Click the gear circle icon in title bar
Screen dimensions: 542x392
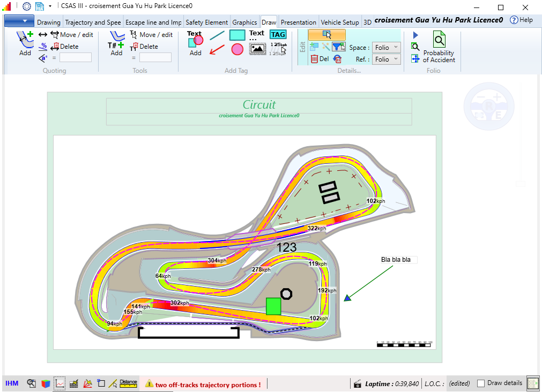coord(27,6)
